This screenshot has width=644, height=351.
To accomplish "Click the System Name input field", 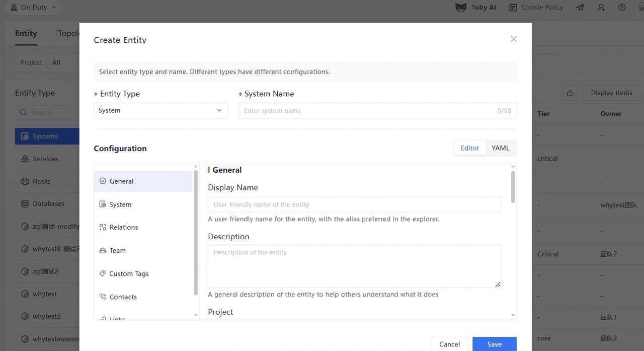I will point(367,111).
